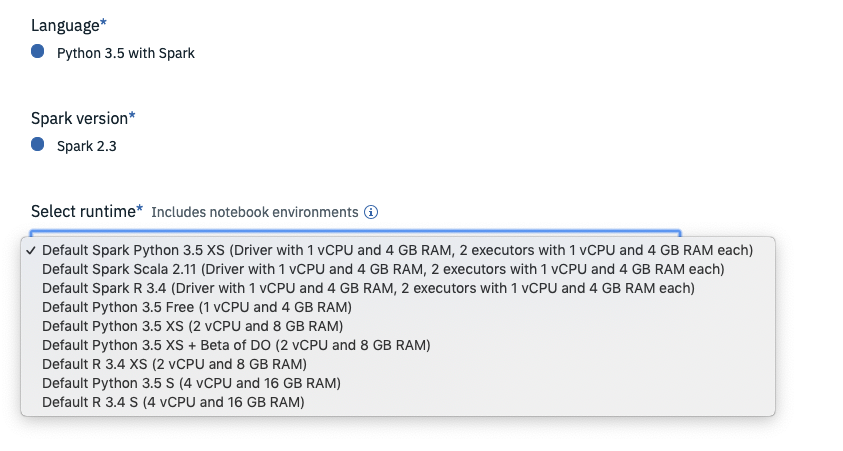Select Default Python 3.5 Free runtime

pyautogui.click(x=398, y=307)
